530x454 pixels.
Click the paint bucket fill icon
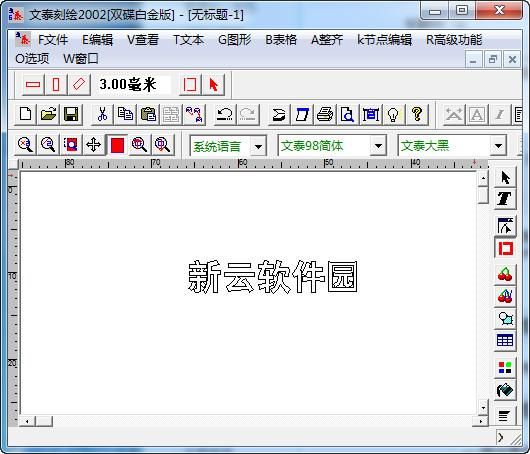505,390
